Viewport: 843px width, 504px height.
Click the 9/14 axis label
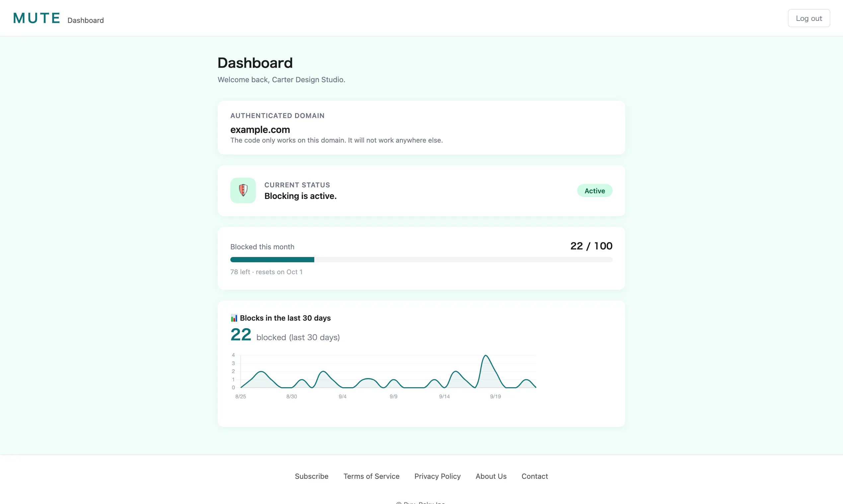444,396
